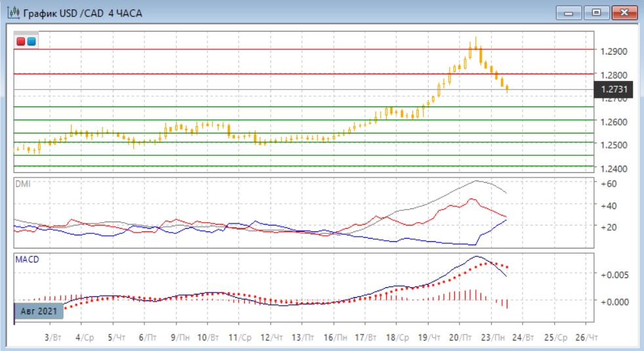Image resolution: width=644 pixels, height=351 pixels.
Task: Click the 26/Чт date on time axis
Action: pos(586,337)
